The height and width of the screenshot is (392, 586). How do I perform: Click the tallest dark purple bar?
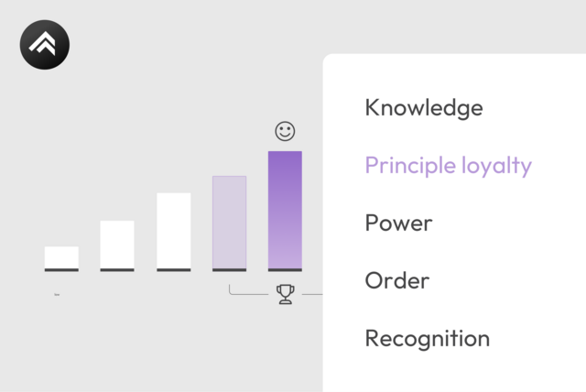point(285,209)
